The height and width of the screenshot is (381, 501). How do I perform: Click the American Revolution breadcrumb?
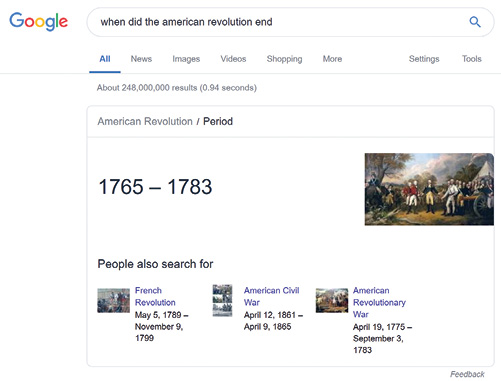click(145, 121)
